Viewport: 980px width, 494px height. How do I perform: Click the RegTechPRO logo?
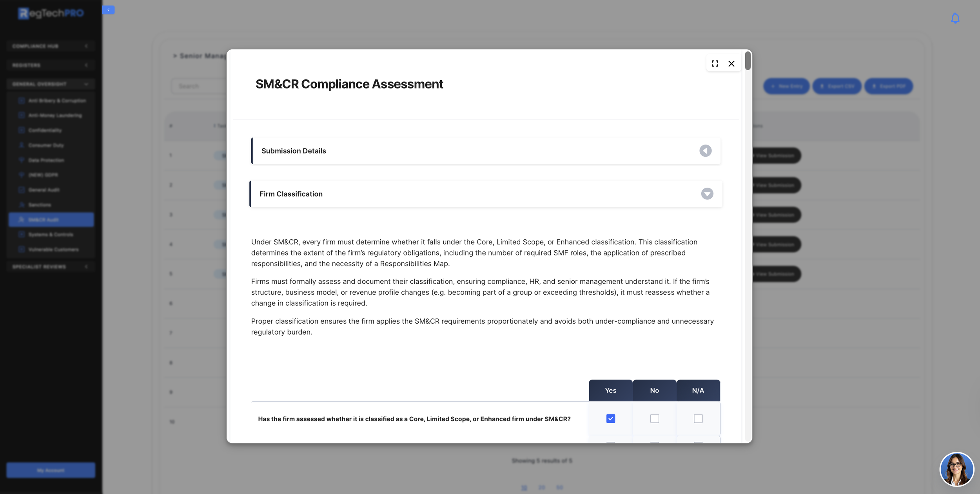[x=51, y=13]
